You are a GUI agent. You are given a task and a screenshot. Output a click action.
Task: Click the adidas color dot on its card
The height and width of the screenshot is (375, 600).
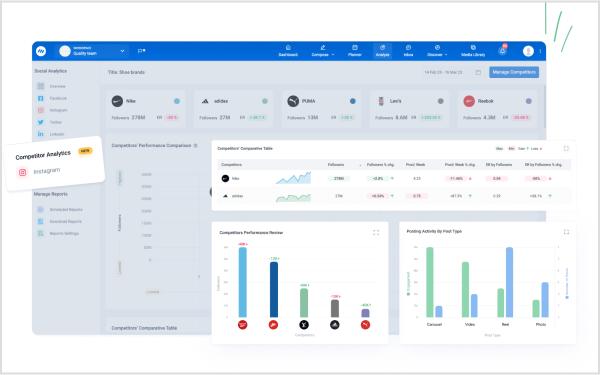coord(265,101)
